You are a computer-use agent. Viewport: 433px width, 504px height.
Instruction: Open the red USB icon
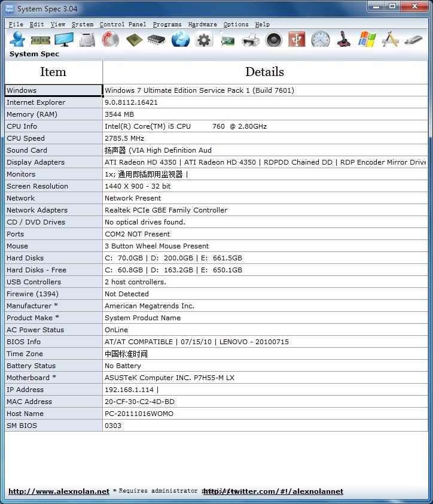(x=297, y=40)
